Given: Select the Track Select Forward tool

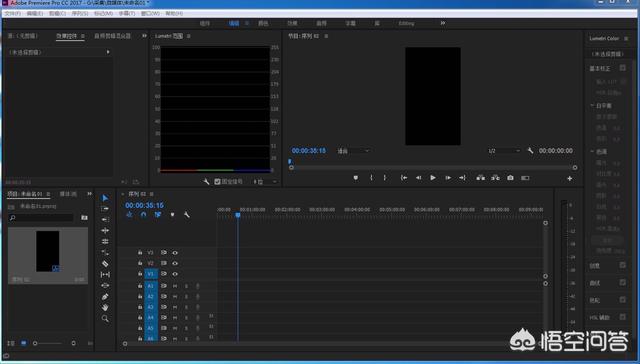Looking at the screenshot, I should point(105,209).
